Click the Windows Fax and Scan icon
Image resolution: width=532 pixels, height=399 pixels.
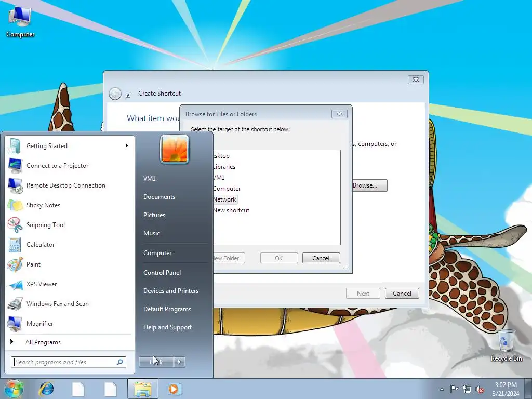pos(15,304)
